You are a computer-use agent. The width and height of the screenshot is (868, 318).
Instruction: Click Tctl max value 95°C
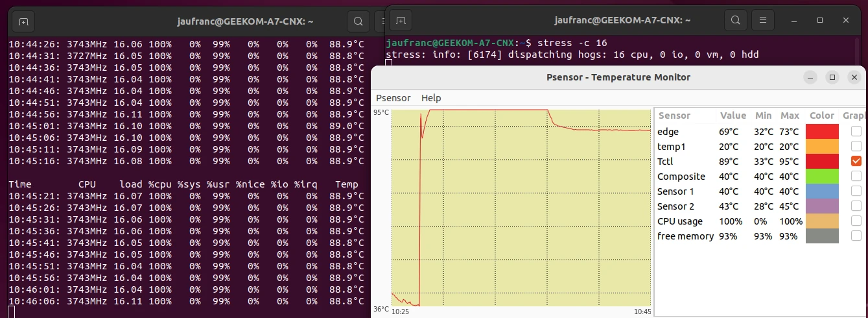pyautogui.click(x=790, y=161)
